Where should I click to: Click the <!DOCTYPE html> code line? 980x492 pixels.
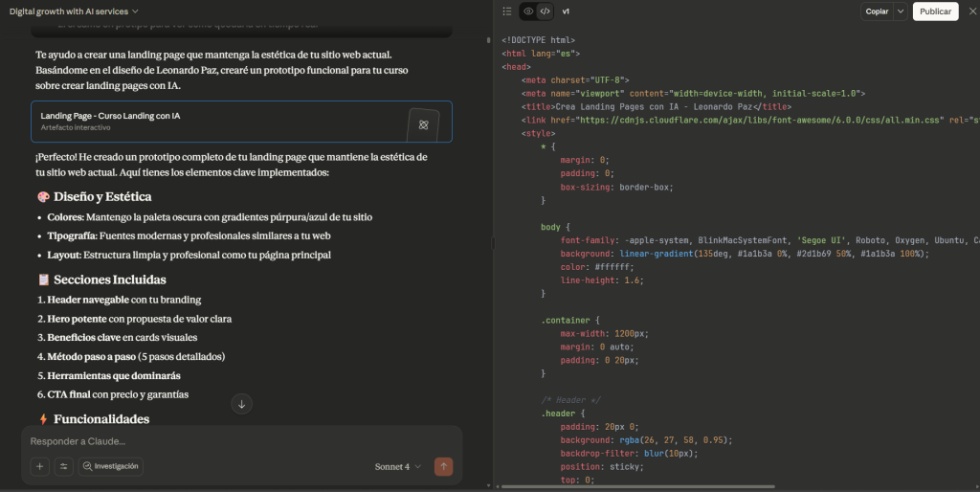[538, 40]
